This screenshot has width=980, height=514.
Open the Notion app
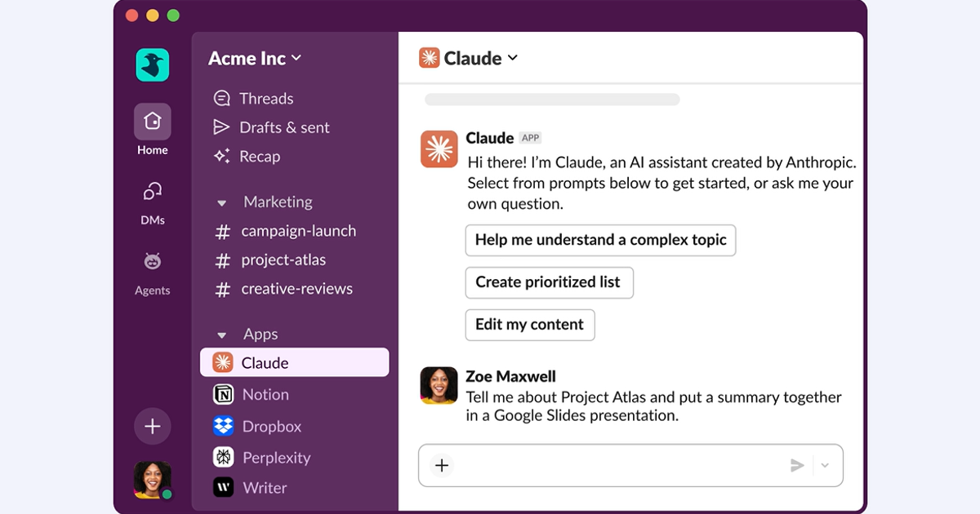(x=265, y=394)
